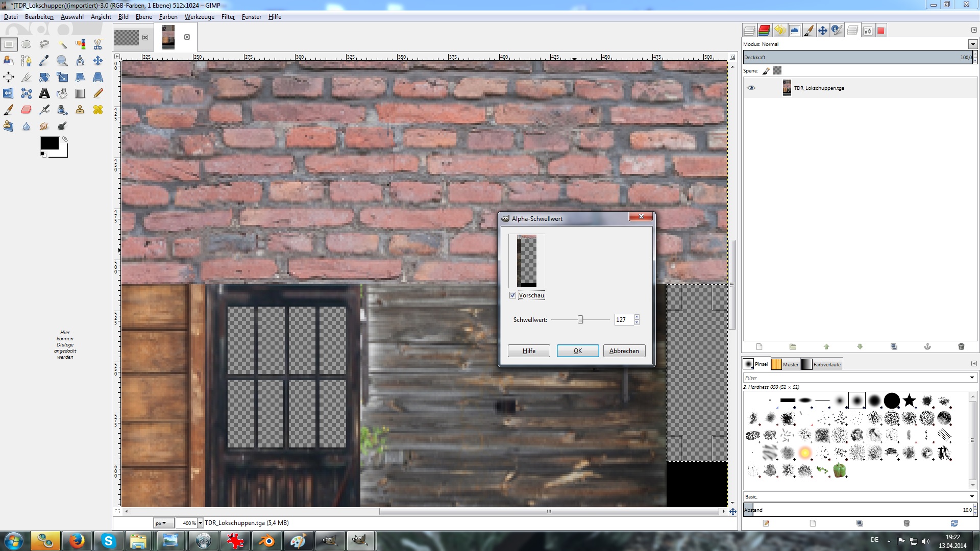The height and width of the screenshot is (551, 980).
Task: Select the Smudge finger tool
Action: 44,126
